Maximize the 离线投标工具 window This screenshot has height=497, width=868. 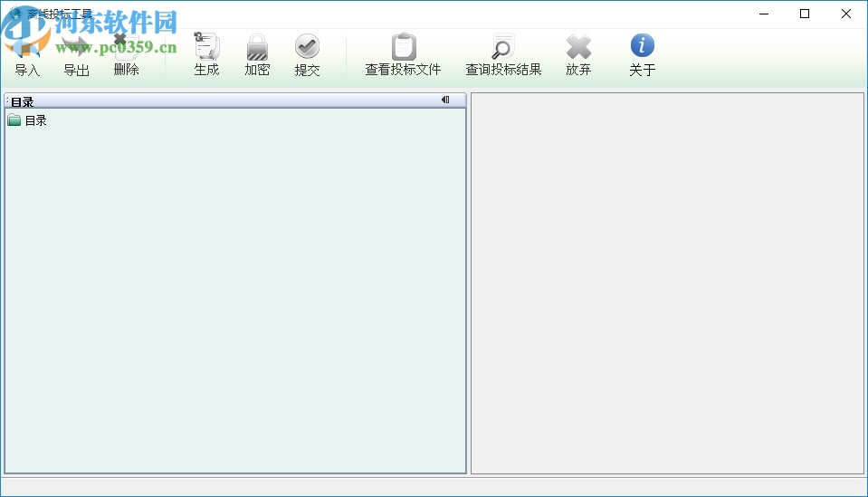(x=805, y=14)
